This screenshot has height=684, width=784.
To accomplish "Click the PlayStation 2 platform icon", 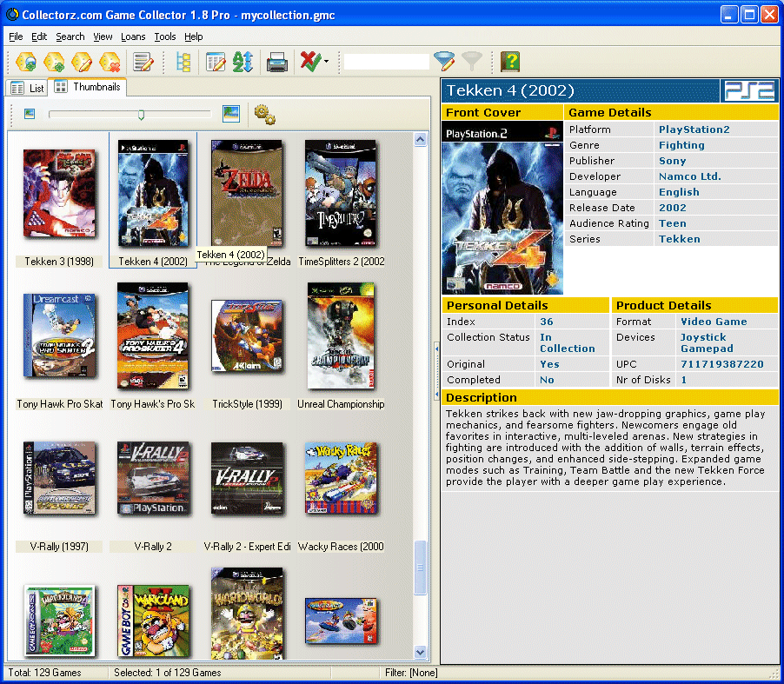I will tap(749, 90).
